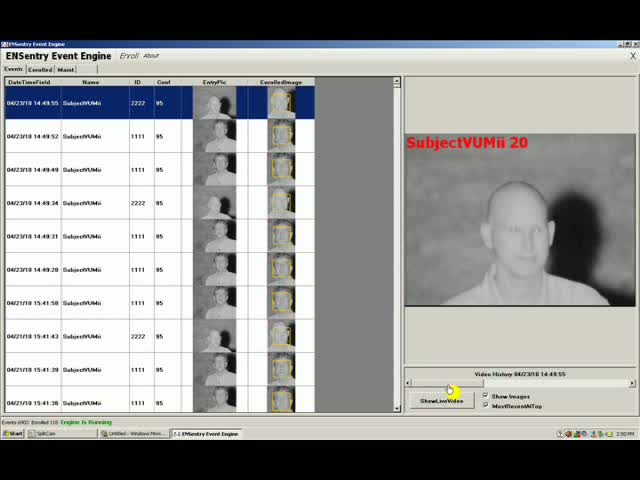Click the EntryPic thumbnail for 15:41:43 event
Screen dimensions: 640x480
(215, 336)
